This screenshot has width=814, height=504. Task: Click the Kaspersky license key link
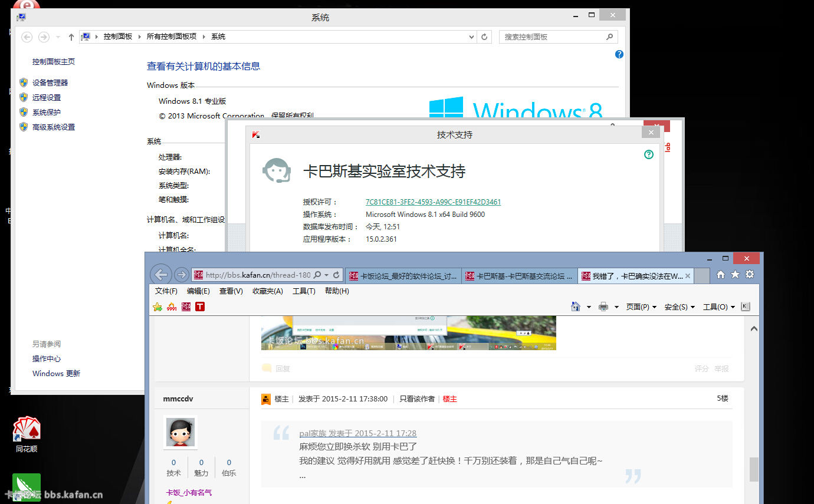[x=434, y=202]
